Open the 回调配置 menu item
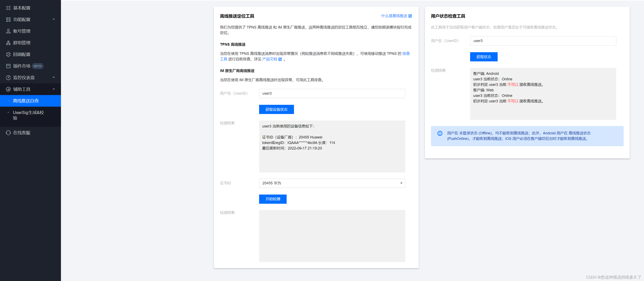Screen dimensions: 644x281 click(x=31, y=54)
